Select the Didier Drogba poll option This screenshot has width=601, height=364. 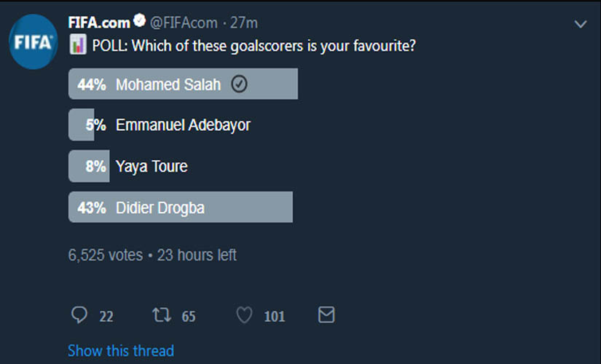point(160,207)
